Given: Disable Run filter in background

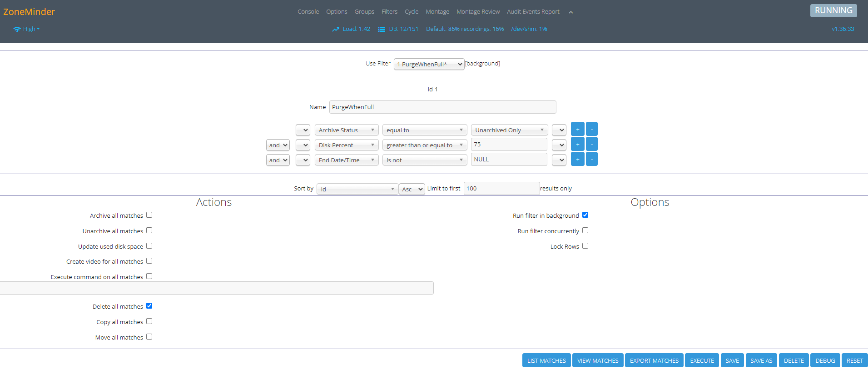Looking at the screenshot, I should pyautogui.click(x=585, y=215).
